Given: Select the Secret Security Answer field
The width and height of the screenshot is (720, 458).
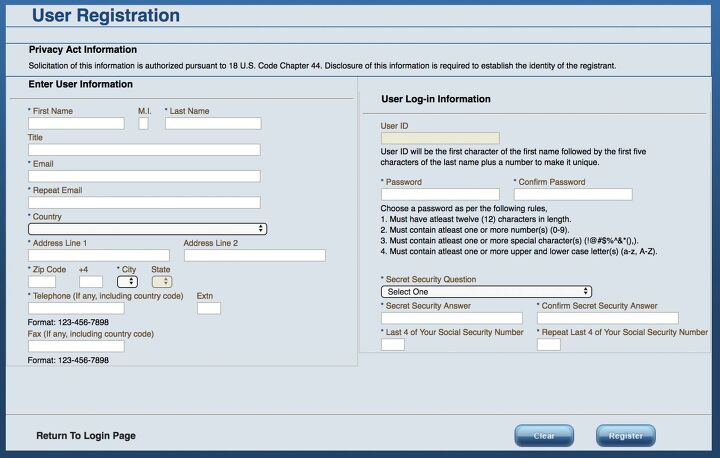Looking at the screenshot, I should coord(452,318).
